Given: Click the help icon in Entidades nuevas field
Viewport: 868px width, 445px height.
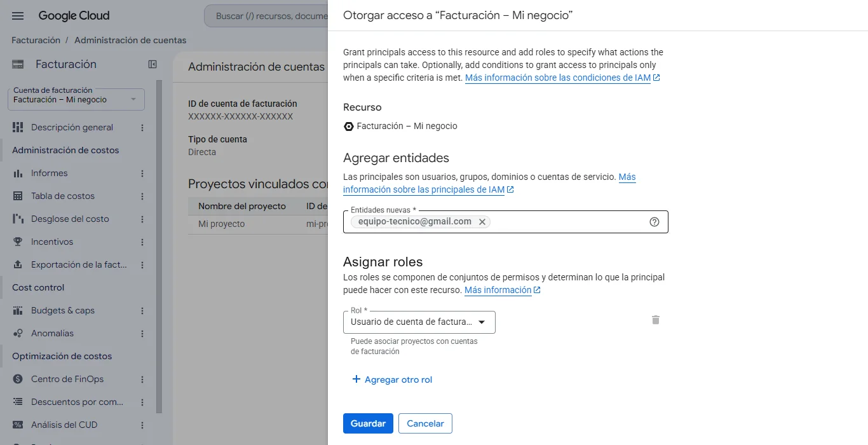Looking at the screenshot, I should click(x=654, y=222).
